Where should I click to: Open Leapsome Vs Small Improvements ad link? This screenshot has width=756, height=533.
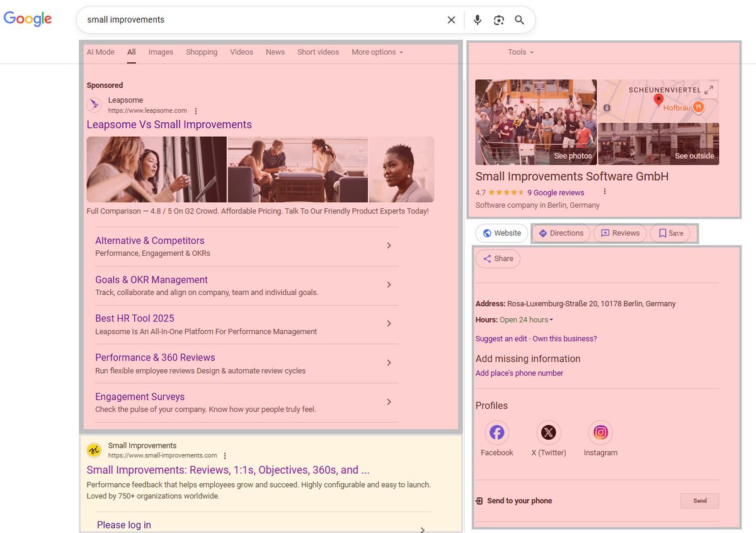(x=169, y=125)
